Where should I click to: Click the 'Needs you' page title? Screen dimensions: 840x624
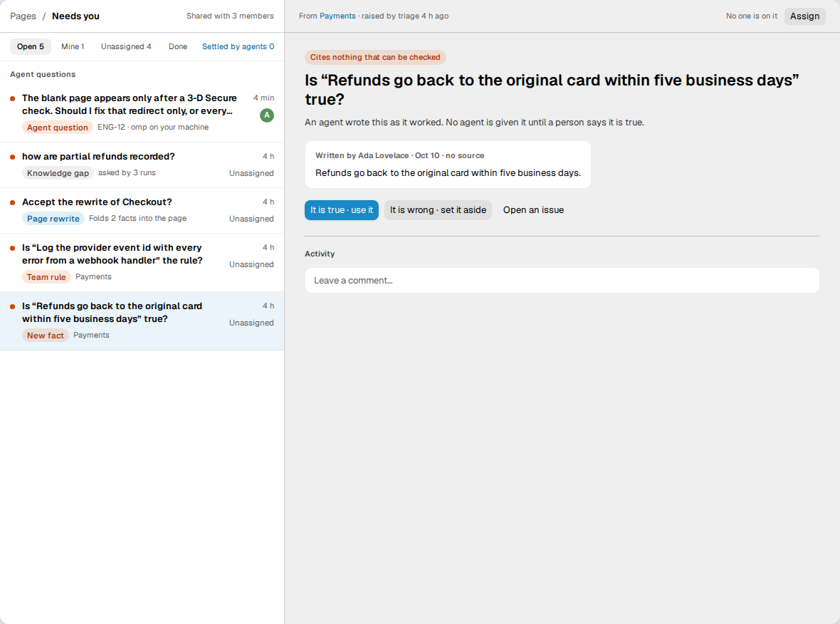click(75, 16)
